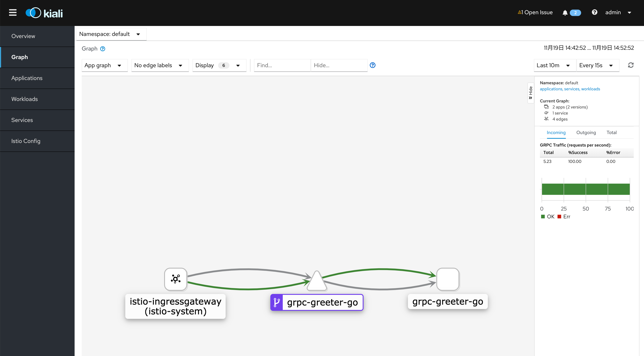
Task: Select the istio-ingressgateway node icon
Action: [x=175, y=279]
